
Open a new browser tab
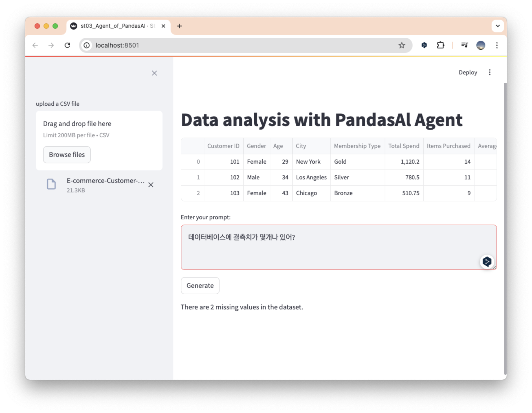[180, 26]
